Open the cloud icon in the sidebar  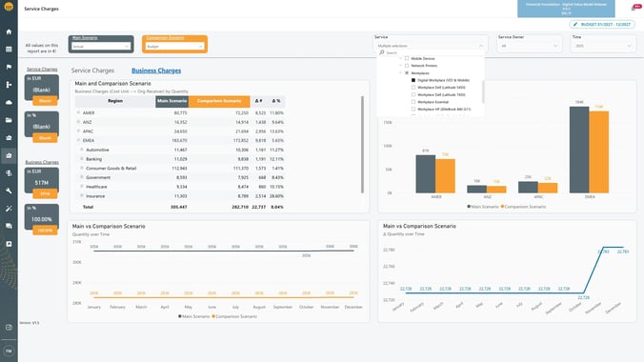9,102
